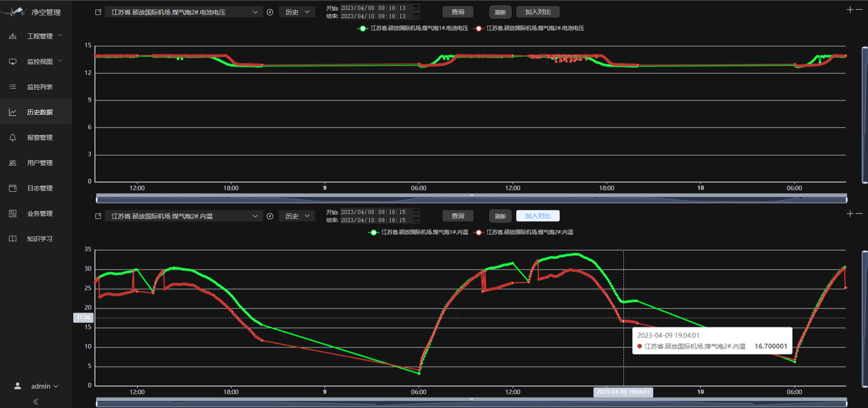The width and height of the screenshot is (868, 408).
Task: Toggle 煤气炮2#.电池电压 legend series visibility
Action: coord(529,28)
